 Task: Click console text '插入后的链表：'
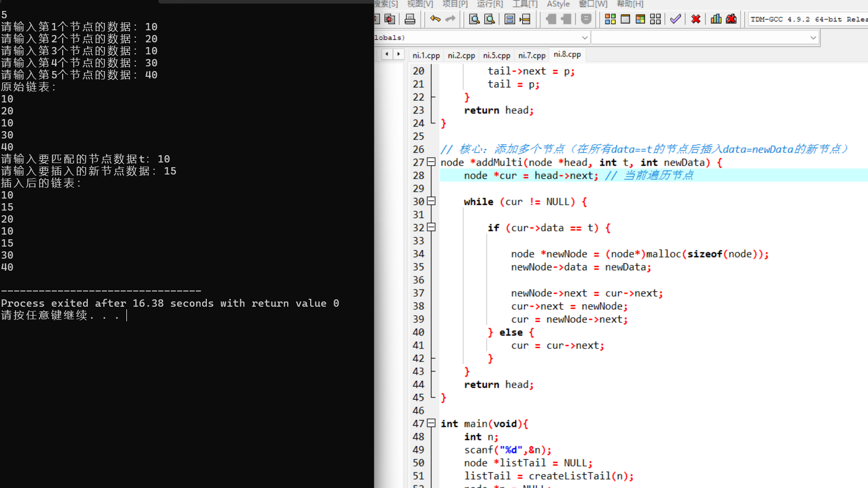(x=41, y=183)
